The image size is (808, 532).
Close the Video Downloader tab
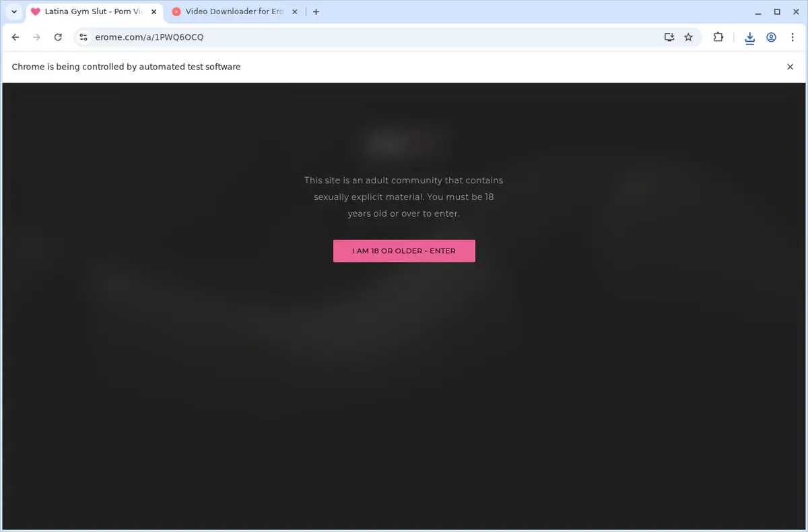(294, 11)
